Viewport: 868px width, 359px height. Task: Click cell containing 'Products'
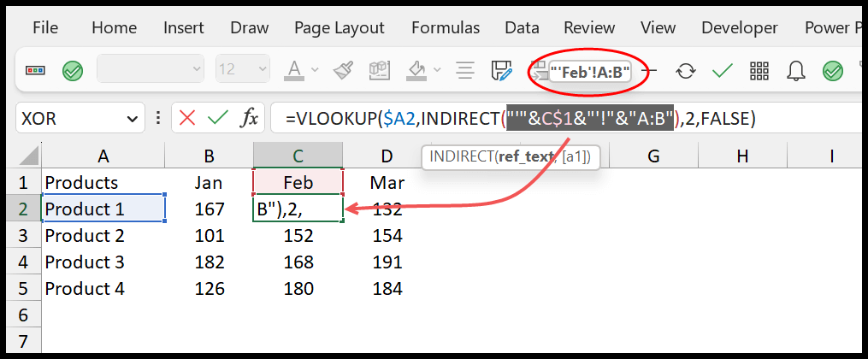pos(103,183)
